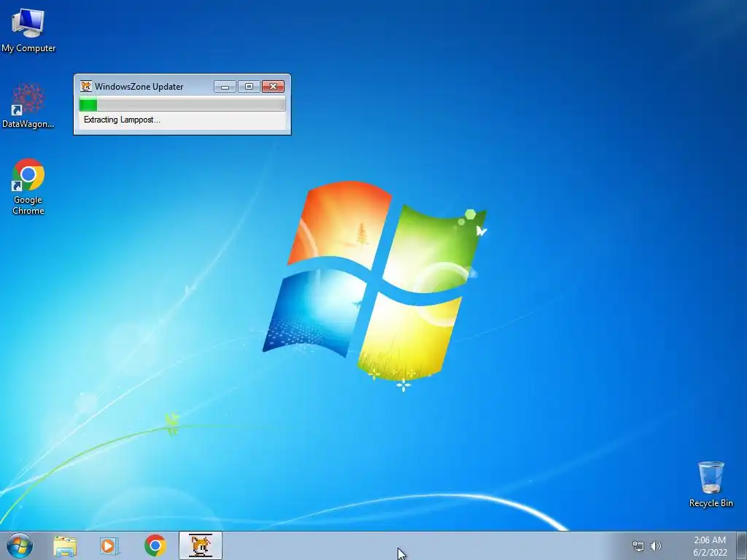Minimize the WindowsZone Updater window
747x560 pixels.
tap(225, 86)
